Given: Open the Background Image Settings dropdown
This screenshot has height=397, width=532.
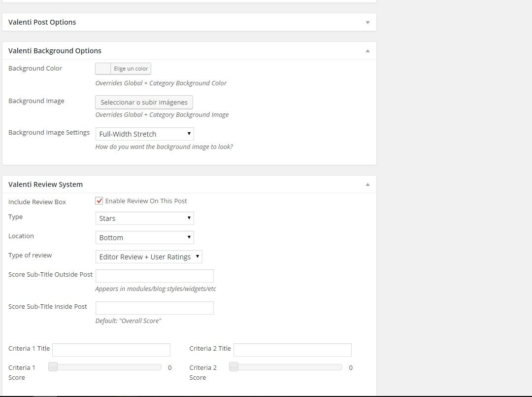Looking at the screenshot, I should (x=144, y=134).
